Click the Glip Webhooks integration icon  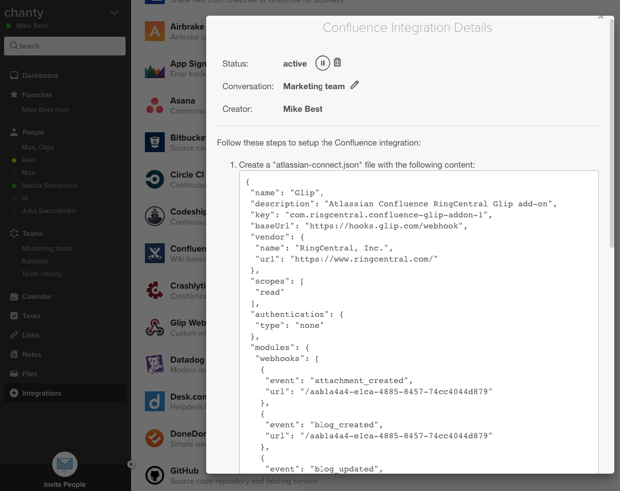(155, 327)
